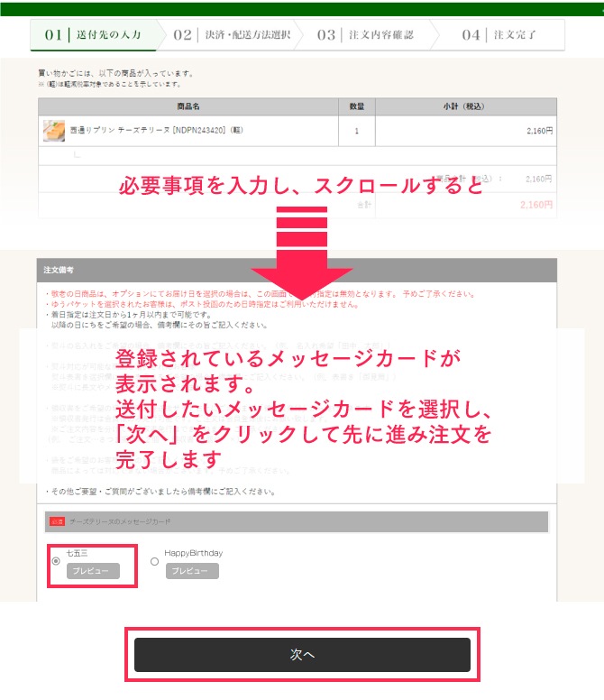Click the 数量 column header

pos(357,106)
